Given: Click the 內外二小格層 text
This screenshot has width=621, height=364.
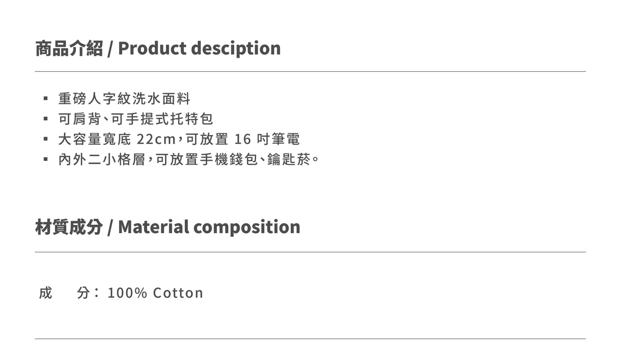Looking at the screenshot, I should pyautogui.click(x=101, y=159).
